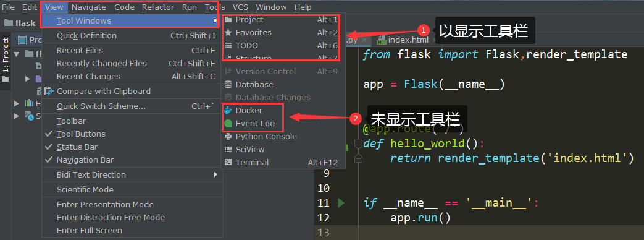
Task: Click the Terminal icon in submenu
Action: coord(228,163)
